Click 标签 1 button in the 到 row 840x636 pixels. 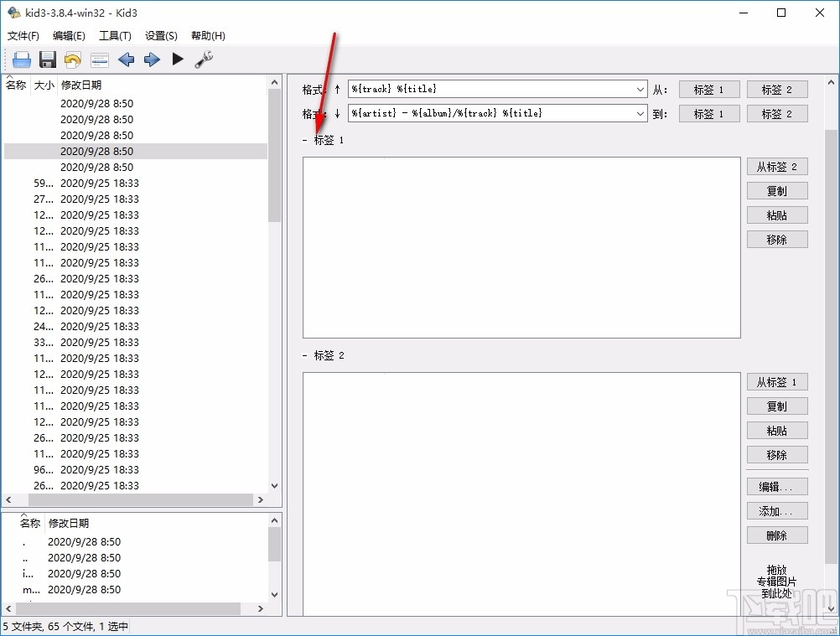[709, 114]
